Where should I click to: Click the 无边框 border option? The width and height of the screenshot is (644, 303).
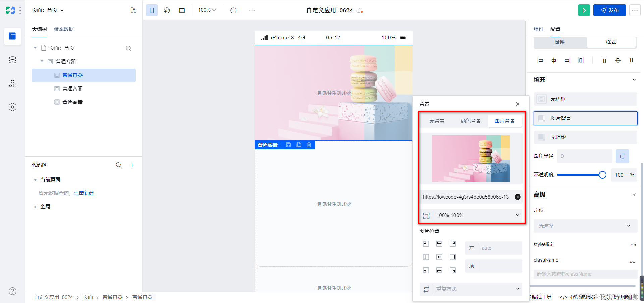tap(585, 99)
